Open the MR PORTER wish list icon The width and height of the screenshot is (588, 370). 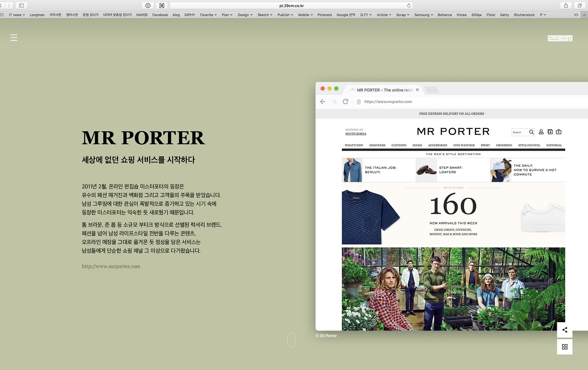pos(550,132)
